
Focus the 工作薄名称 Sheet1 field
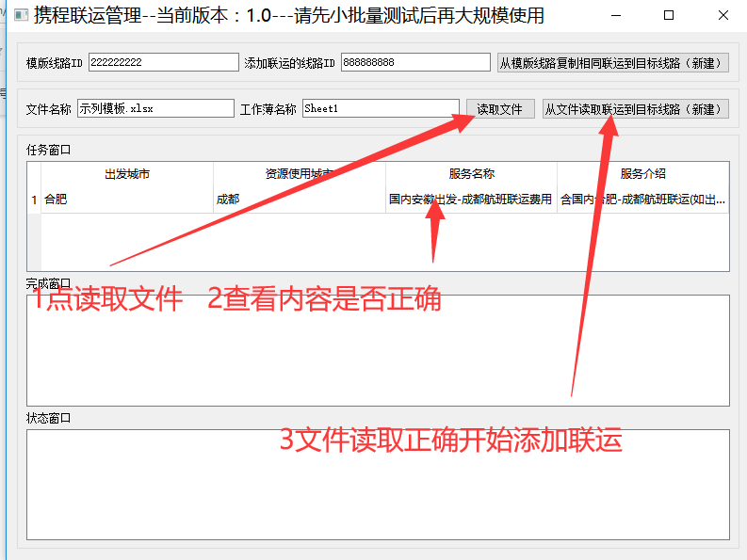click(381, 108)
